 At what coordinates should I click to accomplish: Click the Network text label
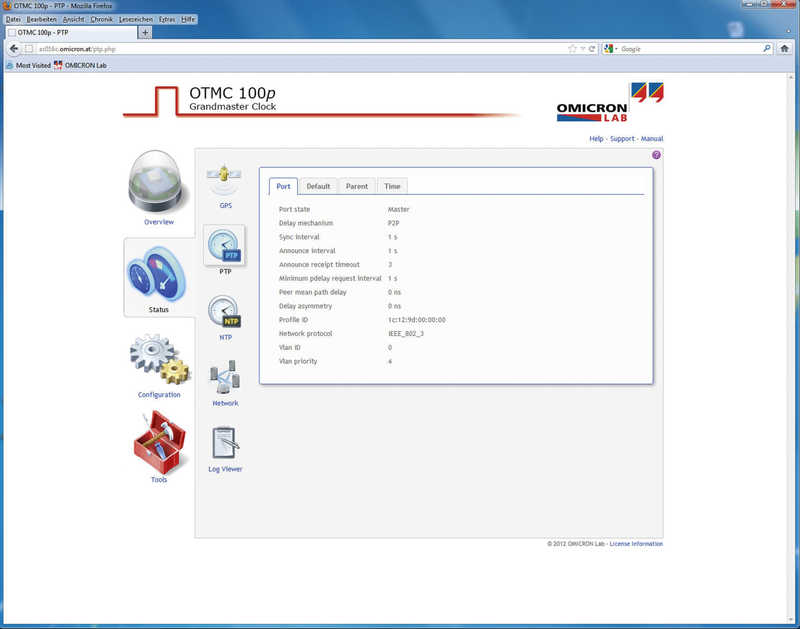tap(225, 403)
